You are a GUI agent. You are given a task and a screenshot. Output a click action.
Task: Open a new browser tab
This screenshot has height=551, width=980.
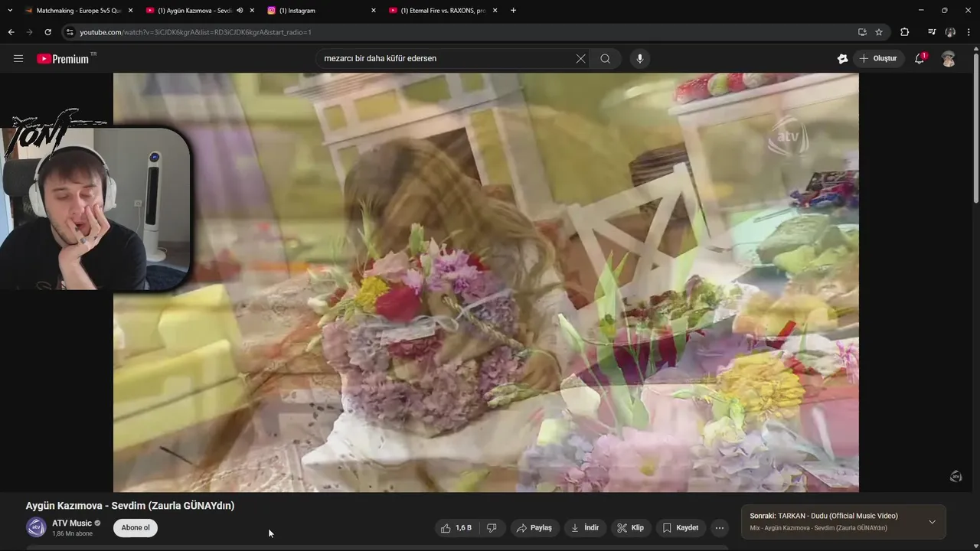pyautogui.click(x=513, y=11)
